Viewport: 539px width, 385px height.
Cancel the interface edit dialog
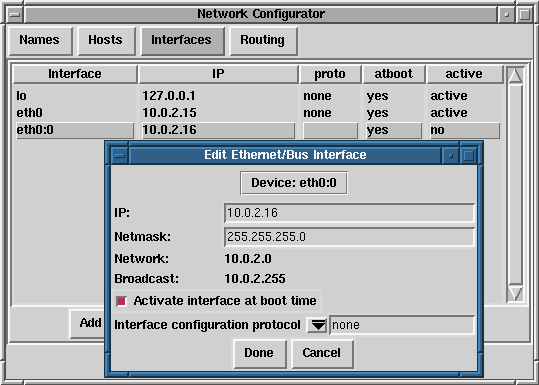tap(322, 353)
